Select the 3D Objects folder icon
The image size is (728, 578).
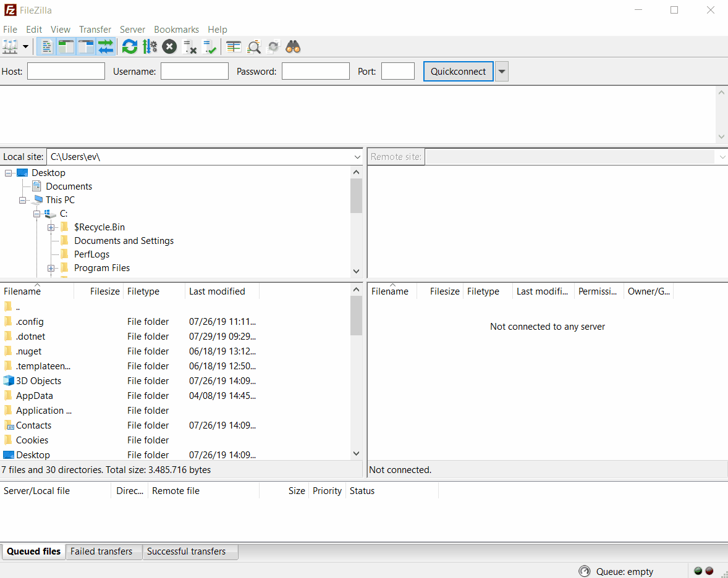pos(9,381)
